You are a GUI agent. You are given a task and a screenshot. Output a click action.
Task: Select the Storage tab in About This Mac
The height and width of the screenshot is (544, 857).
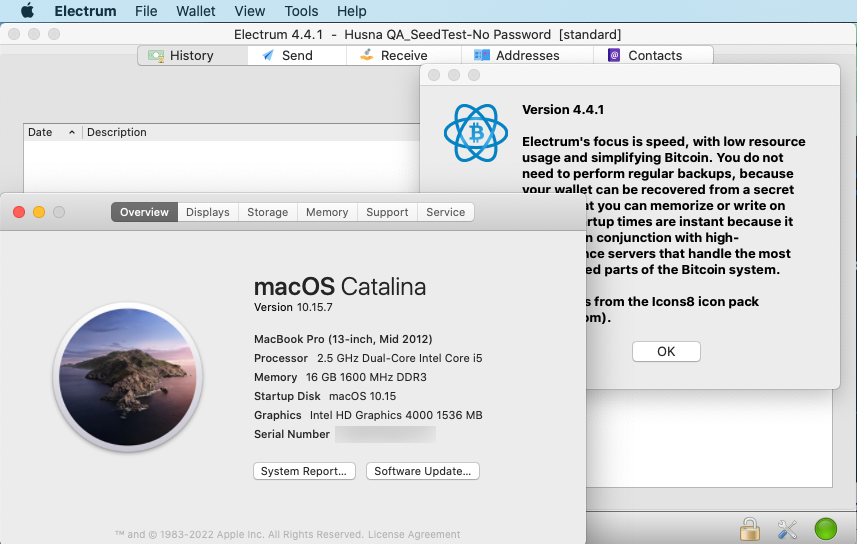coord(268,212)
